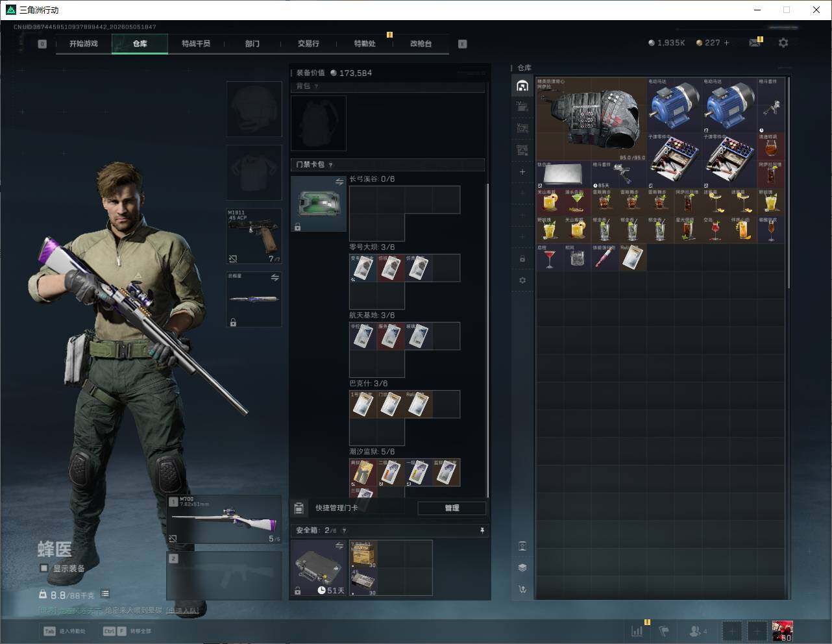Open the 部门 tab

252,43
